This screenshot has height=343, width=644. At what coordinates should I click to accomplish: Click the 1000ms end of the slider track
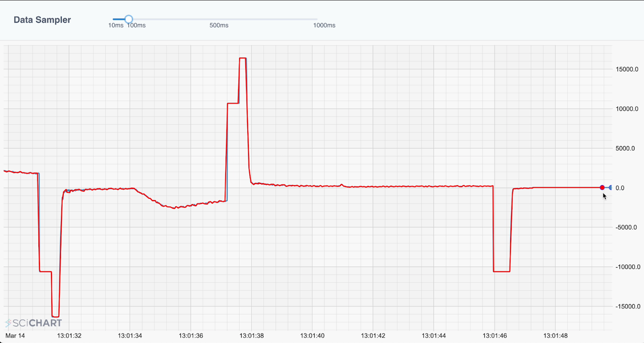pos(317,19)
